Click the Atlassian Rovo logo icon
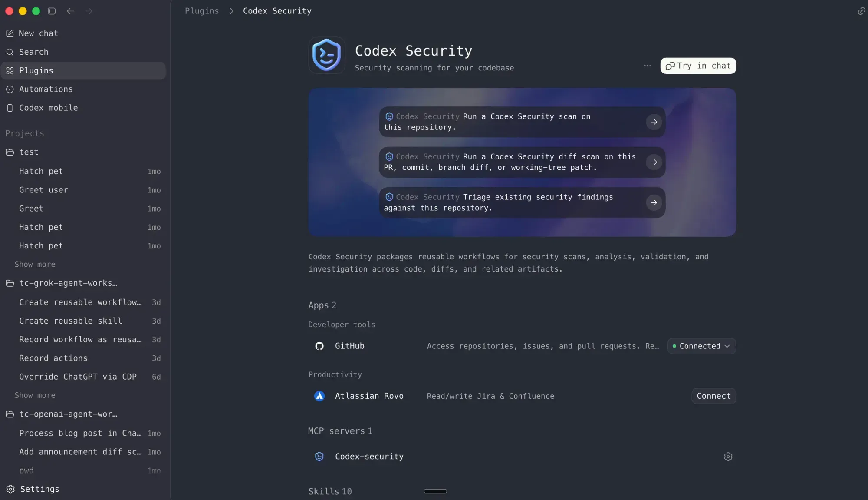The image size is (868, 500). click(319, 396)
